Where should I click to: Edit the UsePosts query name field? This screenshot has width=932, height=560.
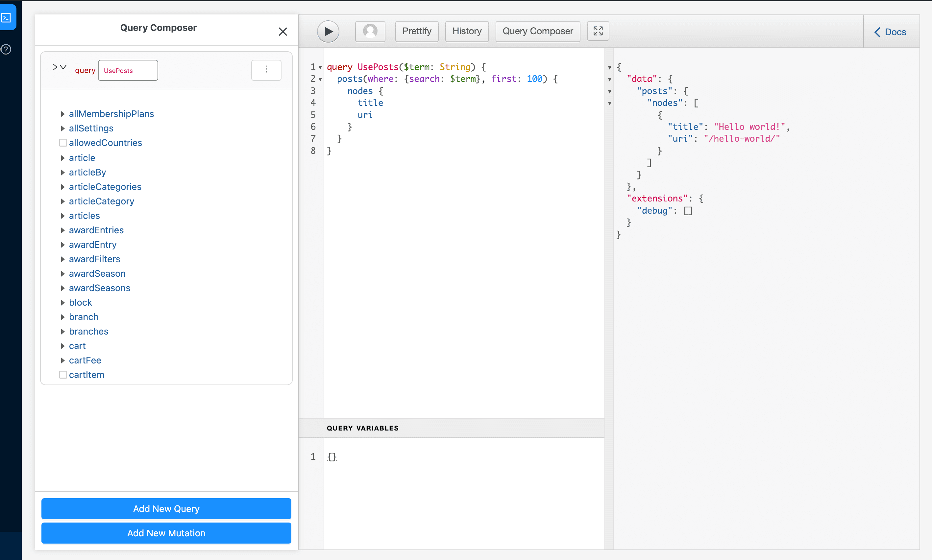[128, 70]
